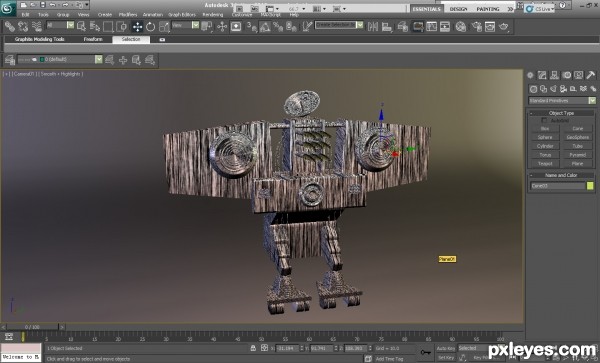Open Edit Named Selection Sets
The image size is (600, 363).
point(307,26)
